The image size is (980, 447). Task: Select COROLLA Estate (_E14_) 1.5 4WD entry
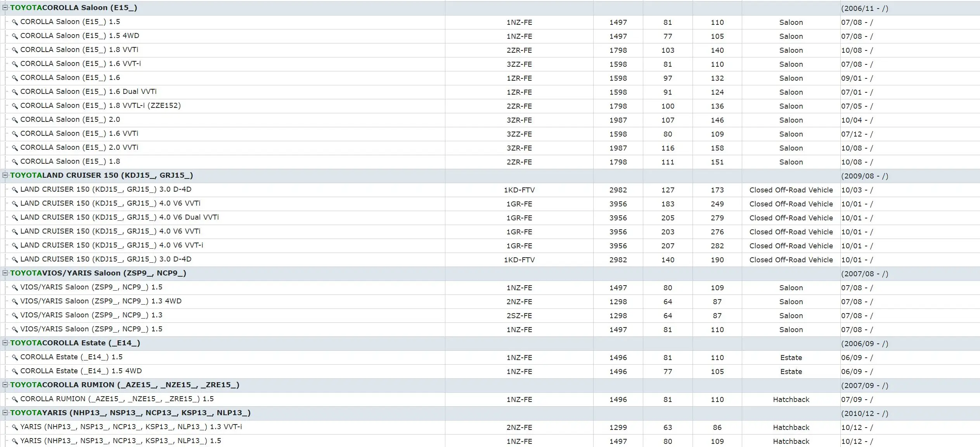81,371
